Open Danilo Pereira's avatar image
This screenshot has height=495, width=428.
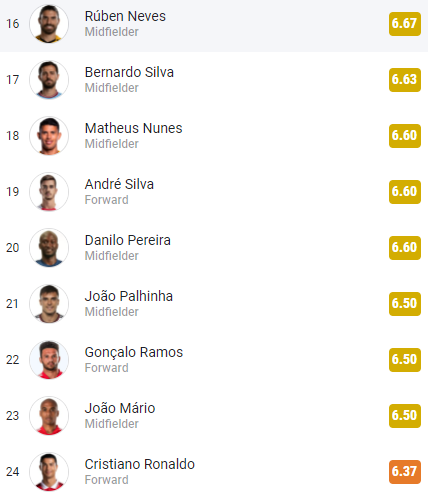coord(49,248)
